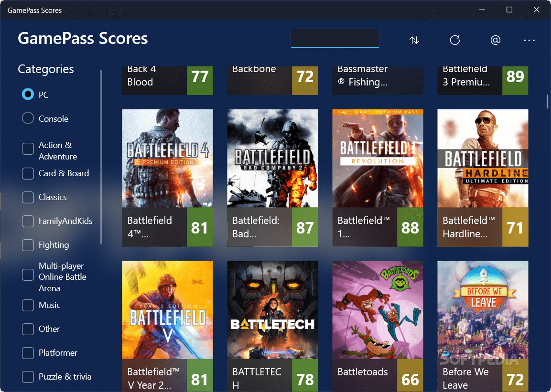
Task: Click the 'Battlefield™ V Year 2...' title text
Action: [153, 378]
